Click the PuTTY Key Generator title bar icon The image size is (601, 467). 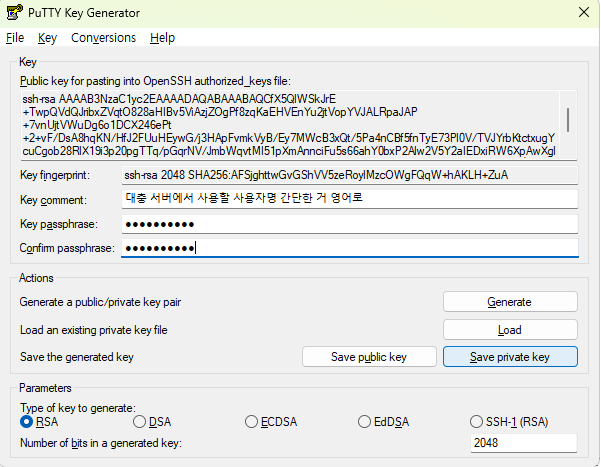tap(15, 12)
